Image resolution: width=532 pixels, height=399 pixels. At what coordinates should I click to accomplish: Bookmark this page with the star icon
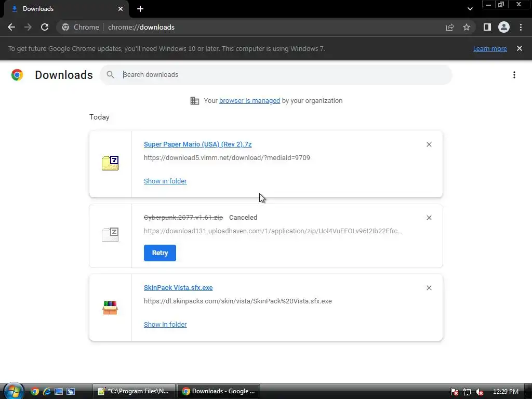[467, 27]
